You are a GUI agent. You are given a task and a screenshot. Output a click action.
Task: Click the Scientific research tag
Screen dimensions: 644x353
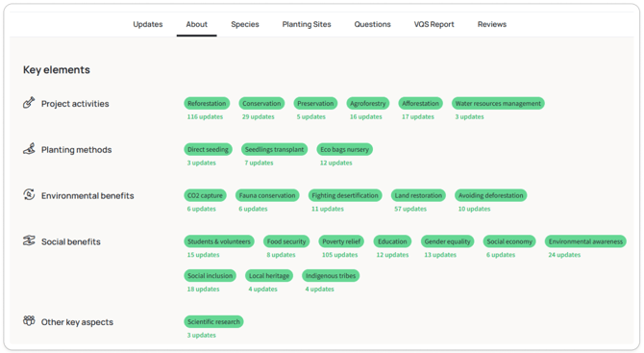tap(213, 322)
